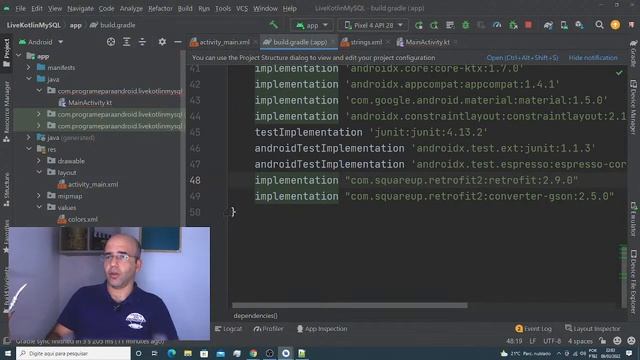Screen dimensions: 640x360
Task: Open the Emulator side tab
Action: point(633,218)
